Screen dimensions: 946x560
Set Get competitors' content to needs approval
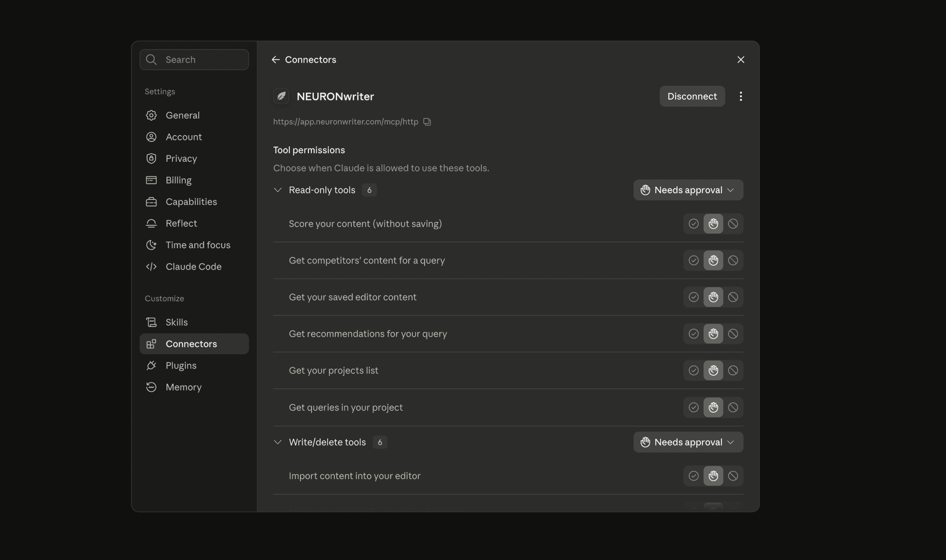tap(713, 260)
